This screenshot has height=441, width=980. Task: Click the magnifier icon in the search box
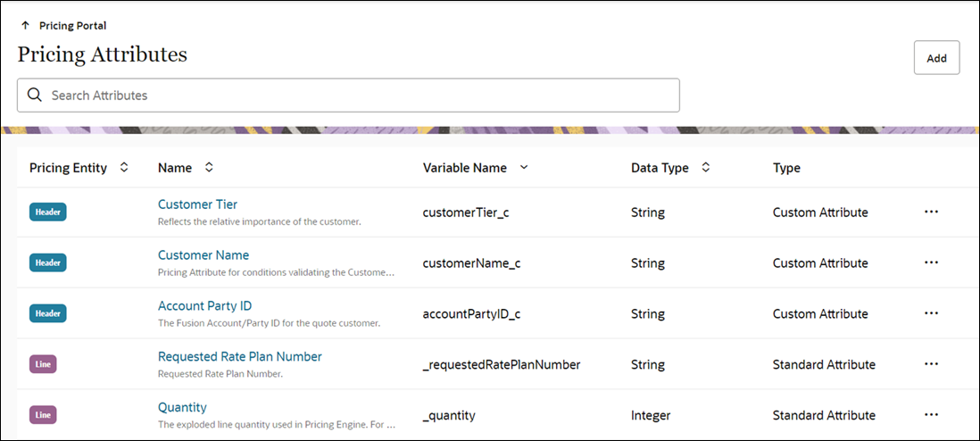point(35,96)
